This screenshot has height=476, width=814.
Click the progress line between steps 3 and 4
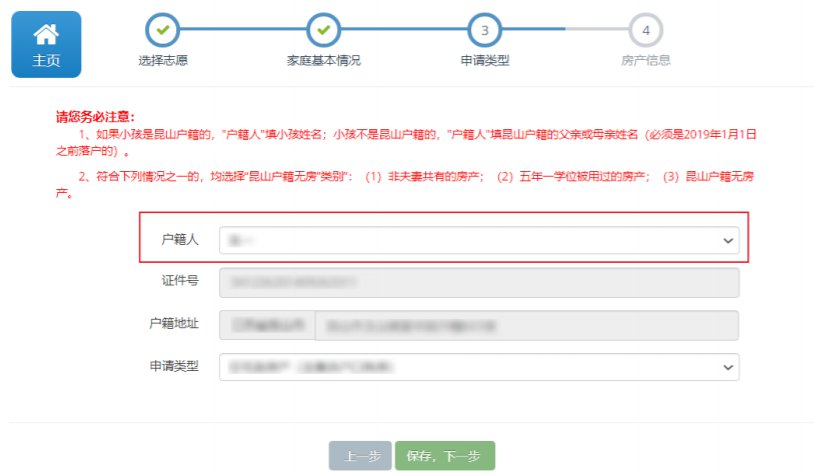pos(565,30)
